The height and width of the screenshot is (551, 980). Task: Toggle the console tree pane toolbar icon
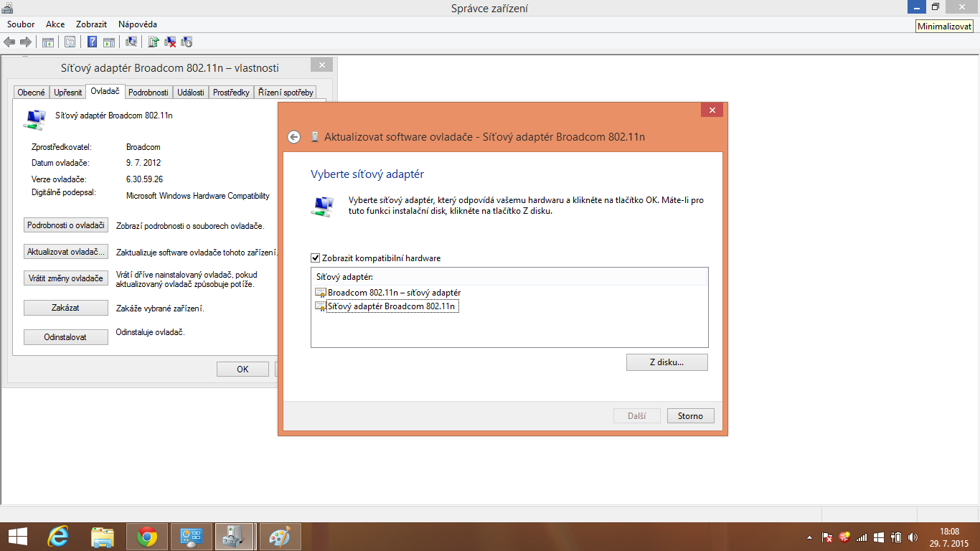(x=48, y=42)
